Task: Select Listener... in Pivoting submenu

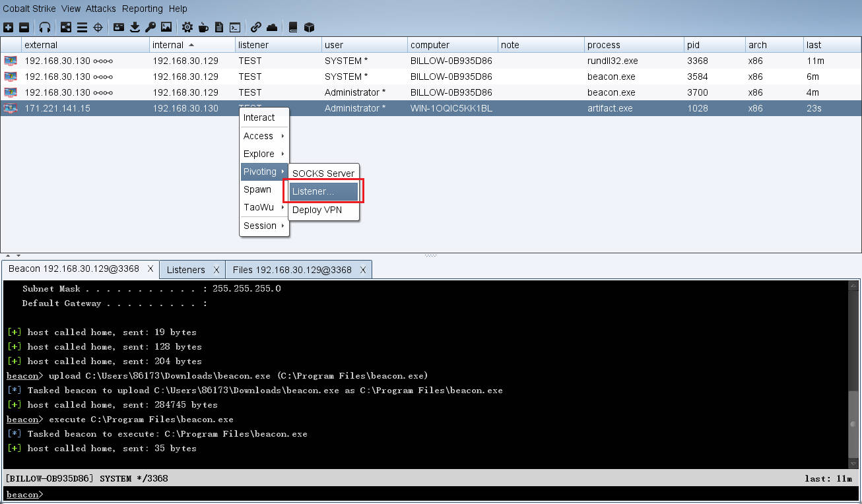Action: [x=323, y=191]
